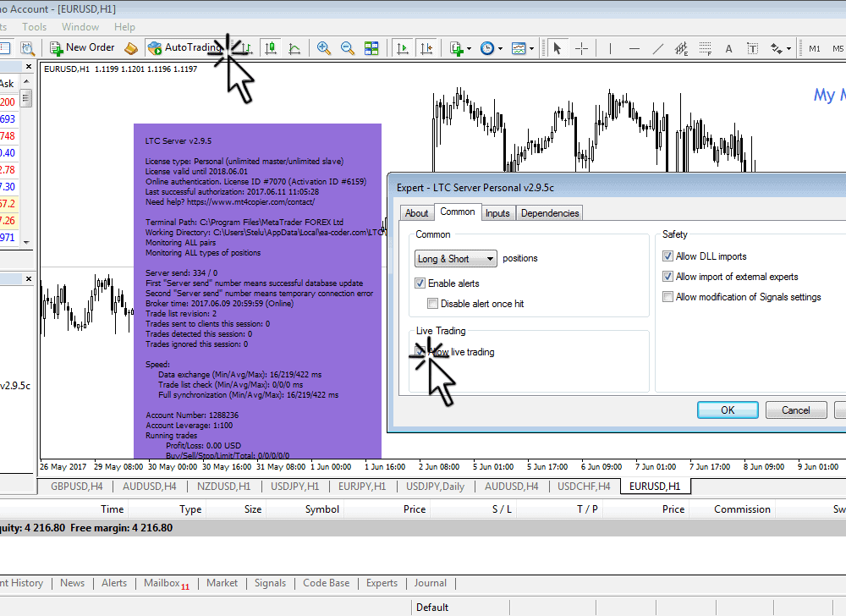Switch to the M1 timeframe

tap(815, 48)
